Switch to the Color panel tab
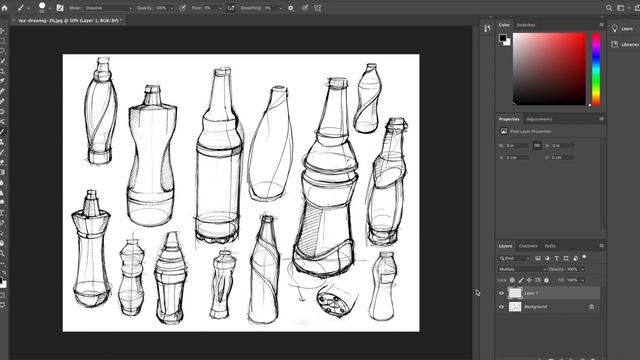Viewport: 640px width, 360px height. (504, 25)
